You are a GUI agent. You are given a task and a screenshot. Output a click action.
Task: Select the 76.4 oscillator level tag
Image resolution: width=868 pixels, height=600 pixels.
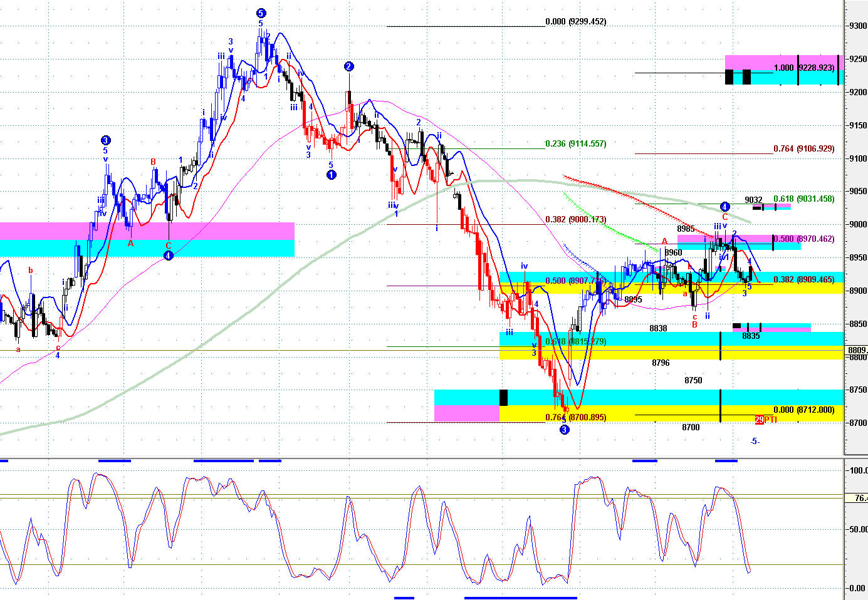[x=858, y=499]
